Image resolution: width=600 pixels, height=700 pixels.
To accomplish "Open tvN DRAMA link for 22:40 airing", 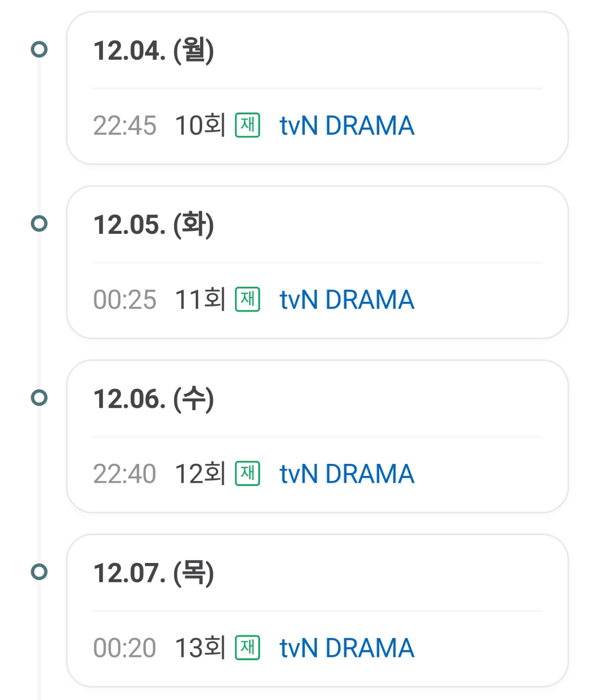I will pyautogui.click(x=347, y=474).
